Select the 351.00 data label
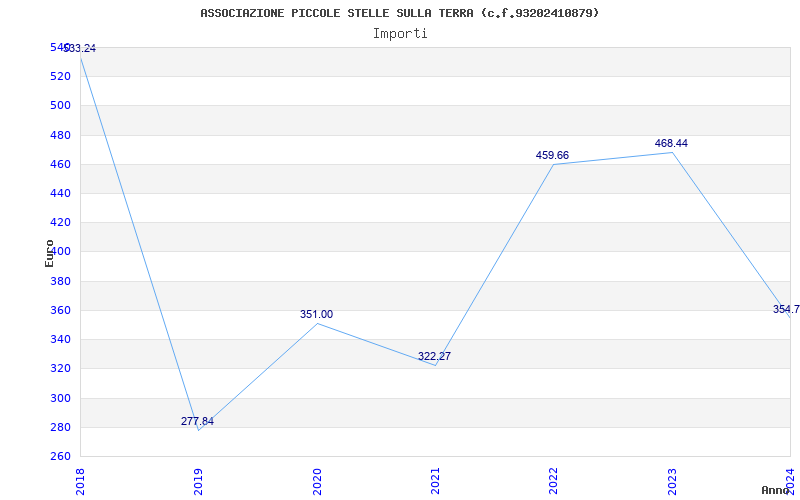Screen dimensions: 800x500 click(x=316, y=314)
